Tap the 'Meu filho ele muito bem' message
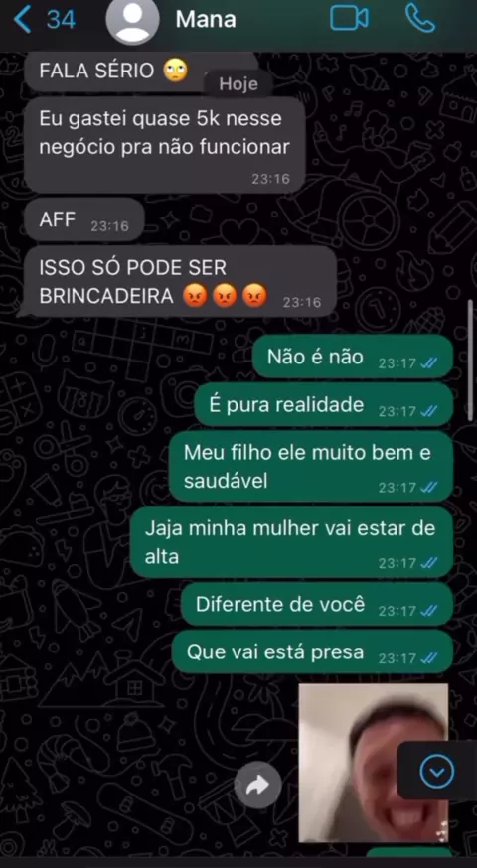The height and width of the screenshot is (868, 477). [311, 467]
